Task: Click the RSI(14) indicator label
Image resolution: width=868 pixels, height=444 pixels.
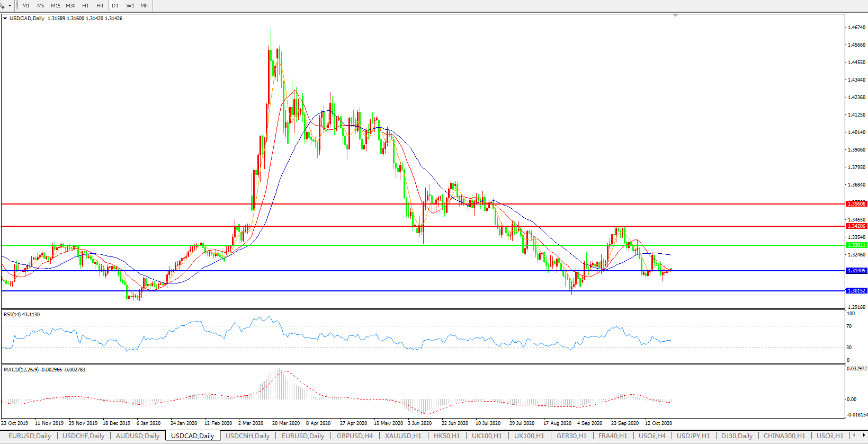Action: [21, 315]
